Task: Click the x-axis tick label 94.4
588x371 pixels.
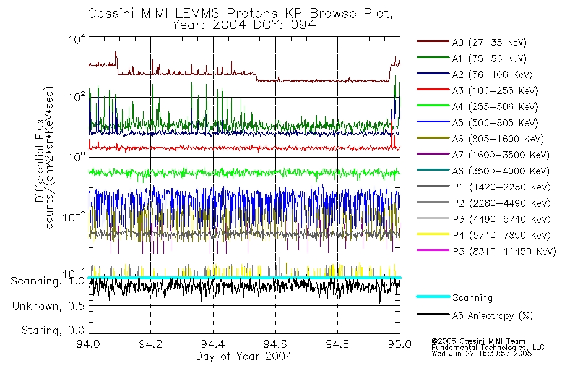Action: [x=213, y=344]
